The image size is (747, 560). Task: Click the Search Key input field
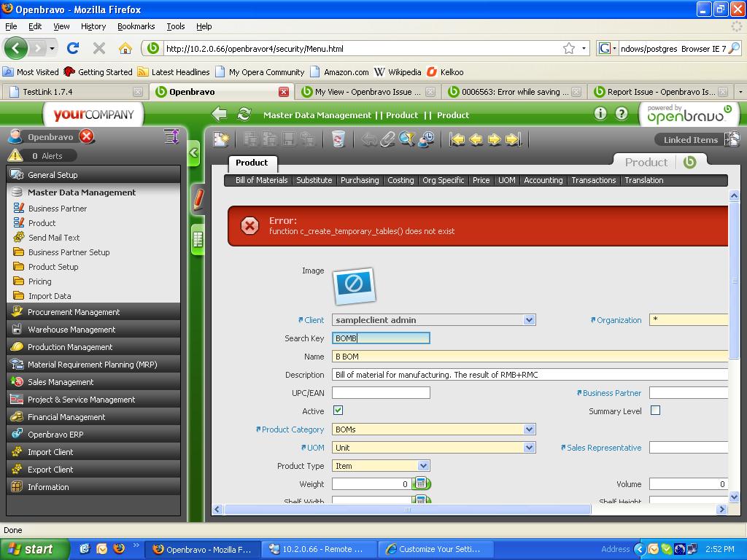point(381,338)
